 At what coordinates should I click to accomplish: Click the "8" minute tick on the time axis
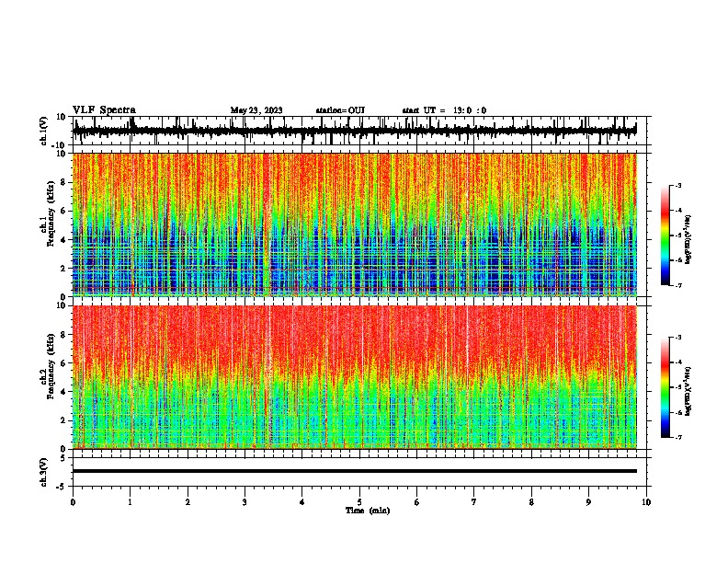click(x=531, y=502)
